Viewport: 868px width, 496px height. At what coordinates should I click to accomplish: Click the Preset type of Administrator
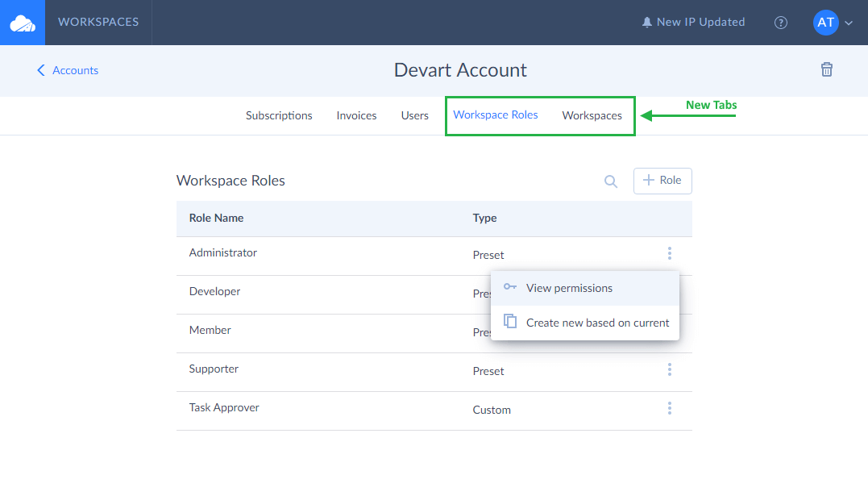pos(488,255)
